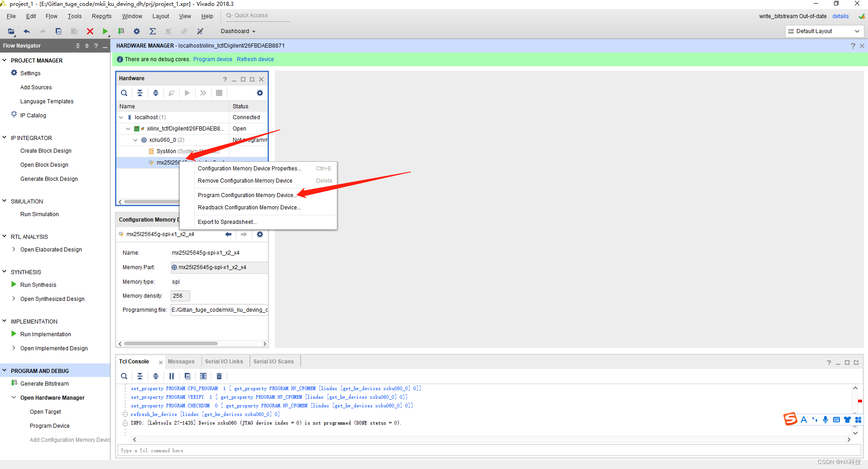Click the details link for write_bitstream
This screenshot has width=868, height=469.
[x=840, y=16]
